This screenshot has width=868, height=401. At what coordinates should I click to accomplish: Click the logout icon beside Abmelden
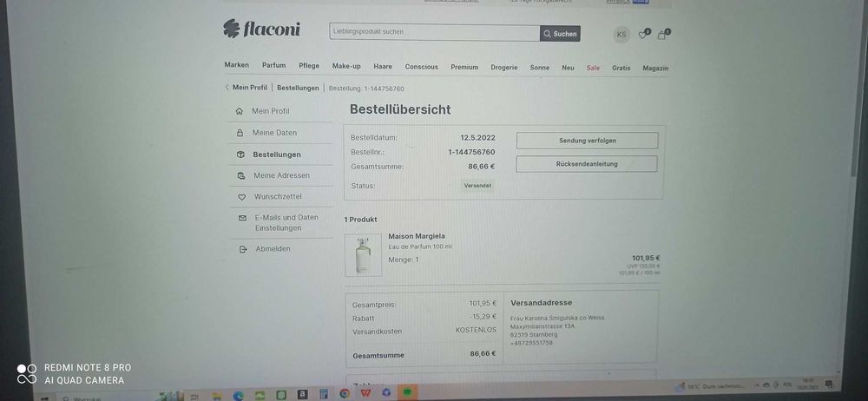tap(242, 249)
